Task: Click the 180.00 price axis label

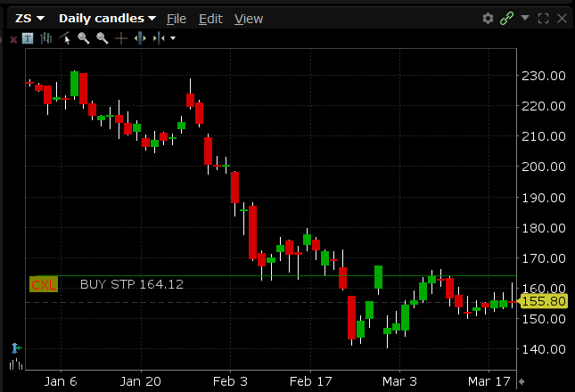Action: (x=544, y=228)
